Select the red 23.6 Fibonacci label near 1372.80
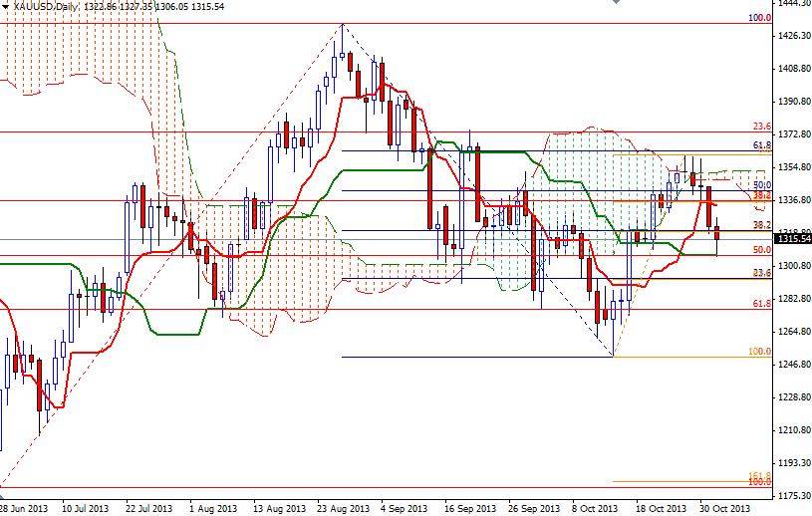The height and width of the screenshot is (516, 812). (x=762, y=127)
